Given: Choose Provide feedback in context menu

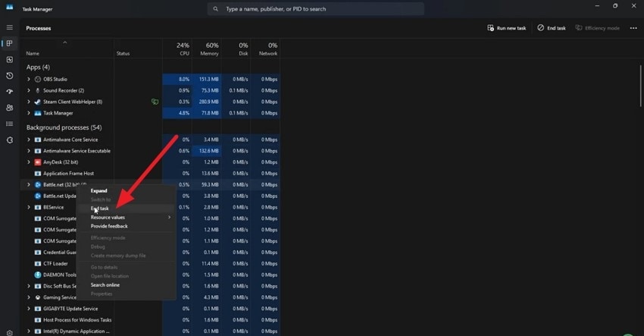Looking at the screenshot, I should (x=109, y=226).
